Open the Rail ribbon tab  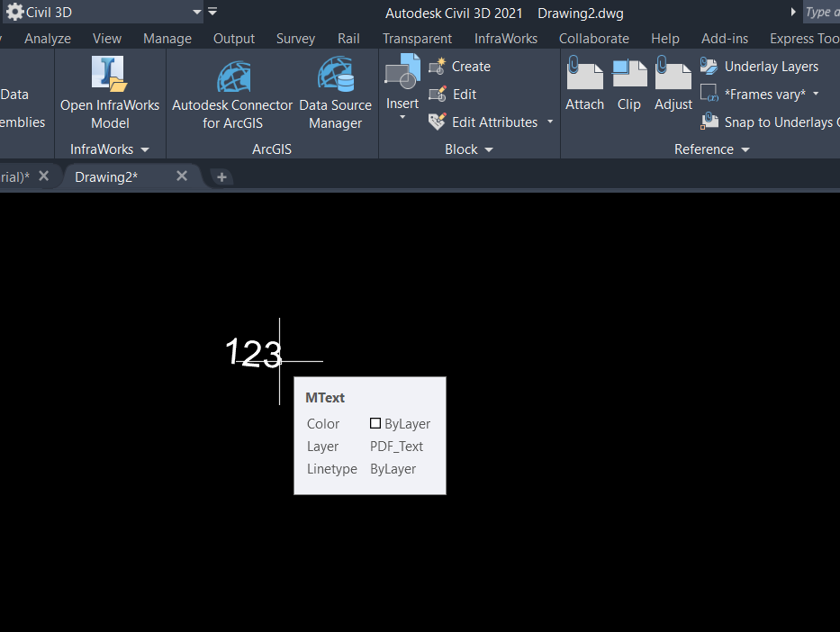click(348, 39)
